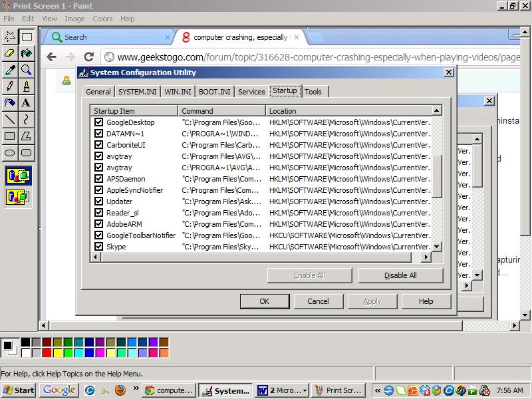532x399 pixels.
Task: Select the straight Line tool
Action: [x=10, y=120]
